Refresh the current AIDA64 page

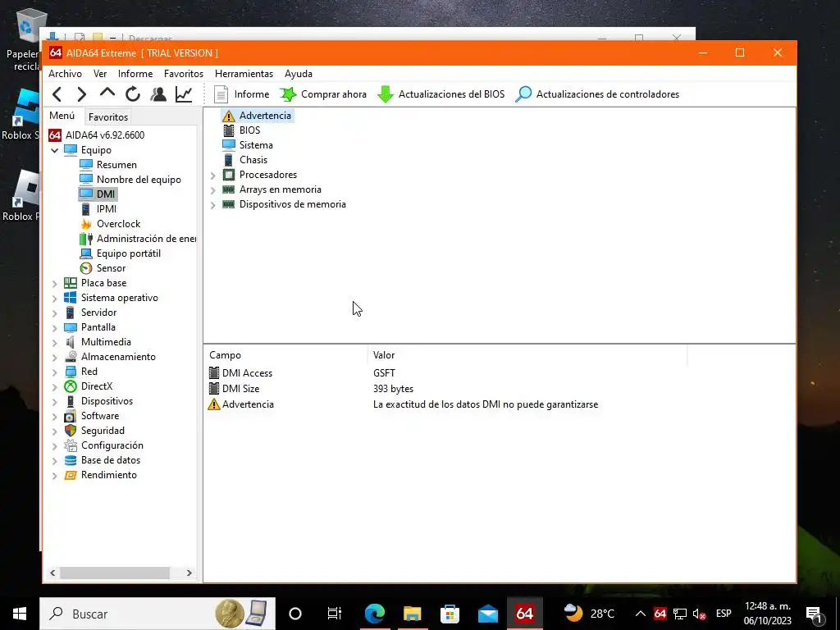[133, 94]
